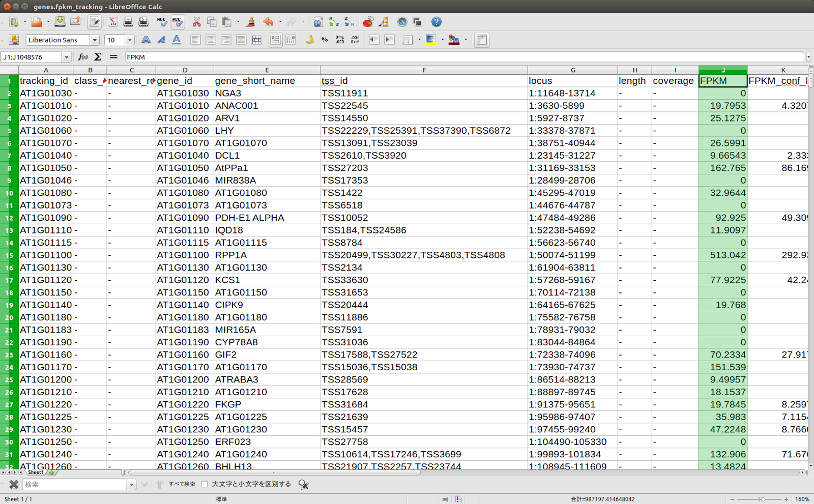
Task: Export directly as PDF
Action: pos(113,22)
